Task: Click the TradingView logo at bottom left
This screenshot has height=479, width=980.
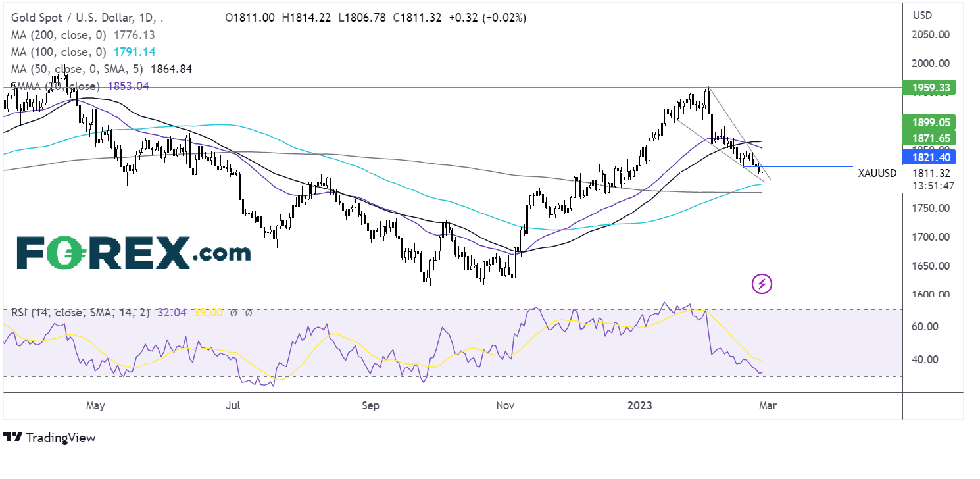Action: (49, 438)
